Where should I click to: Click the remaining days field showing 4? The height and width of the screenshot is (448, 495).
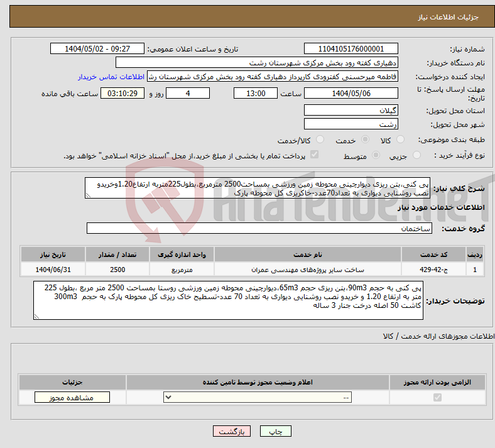[188, 94]
